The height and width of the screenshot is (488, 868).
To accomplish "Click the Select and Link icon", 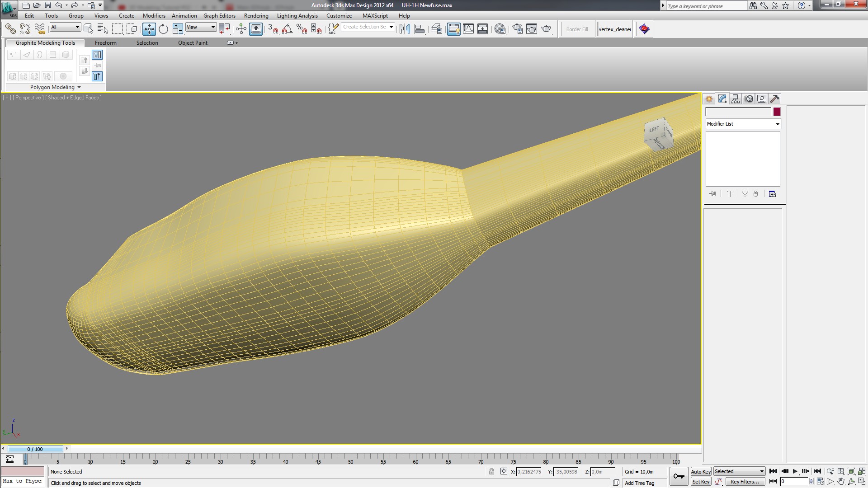I will [x=10, y=29].
